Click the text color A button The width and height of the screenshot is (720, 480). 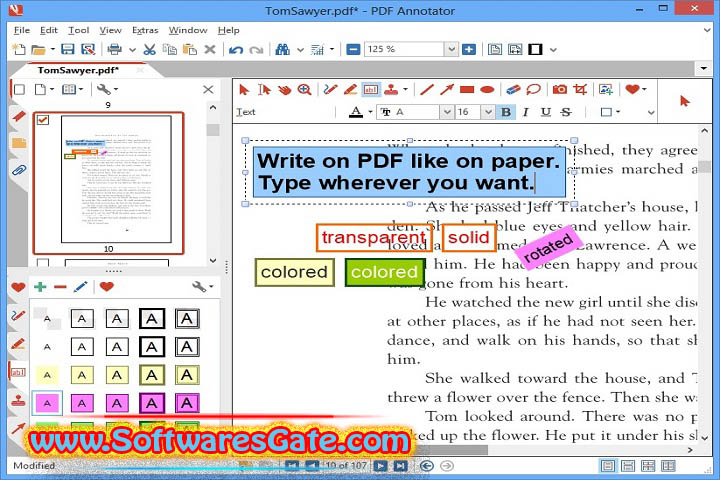click(x=356, y=112)
